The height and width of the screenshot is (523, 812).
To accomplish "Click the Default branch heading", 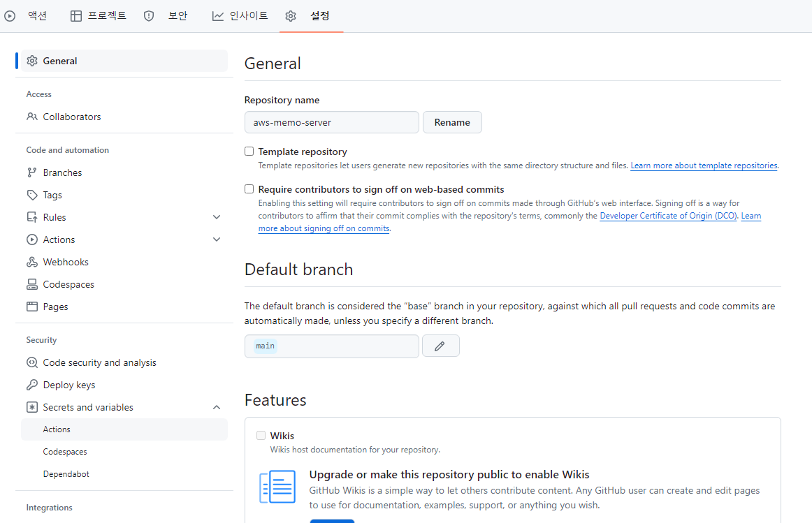I will coord(299,270).
